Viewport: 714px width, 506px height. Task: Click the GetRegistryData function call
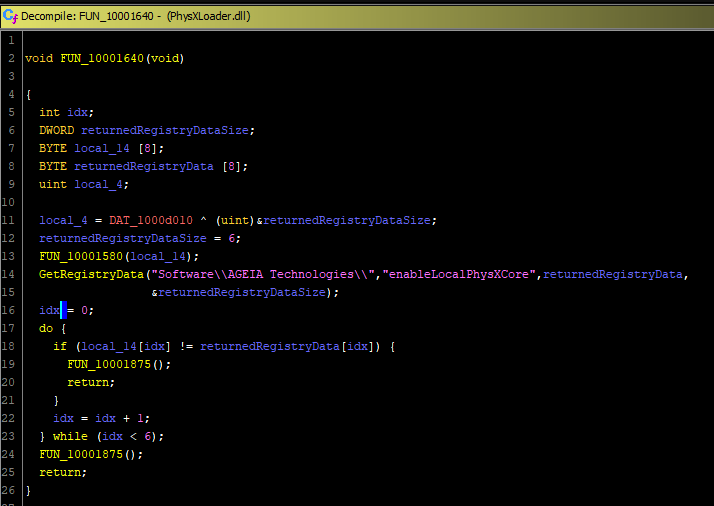[88, 274]
